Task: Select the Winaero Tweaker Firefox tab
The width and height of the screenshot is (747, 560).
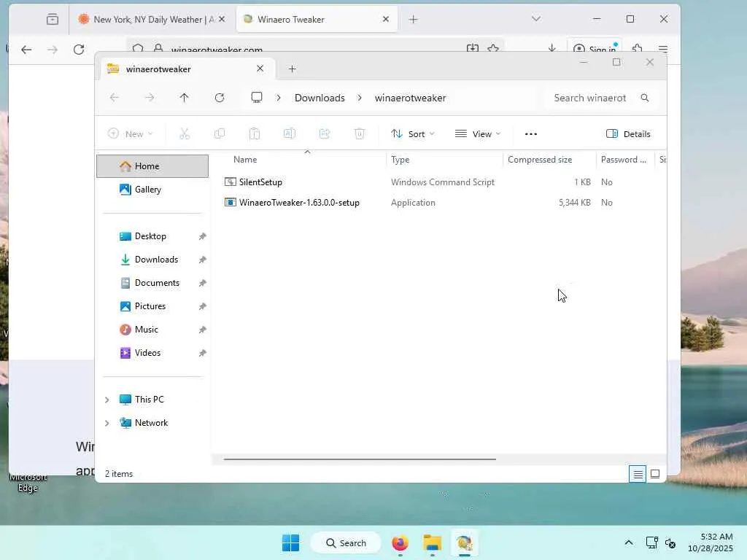Action: 317,20
